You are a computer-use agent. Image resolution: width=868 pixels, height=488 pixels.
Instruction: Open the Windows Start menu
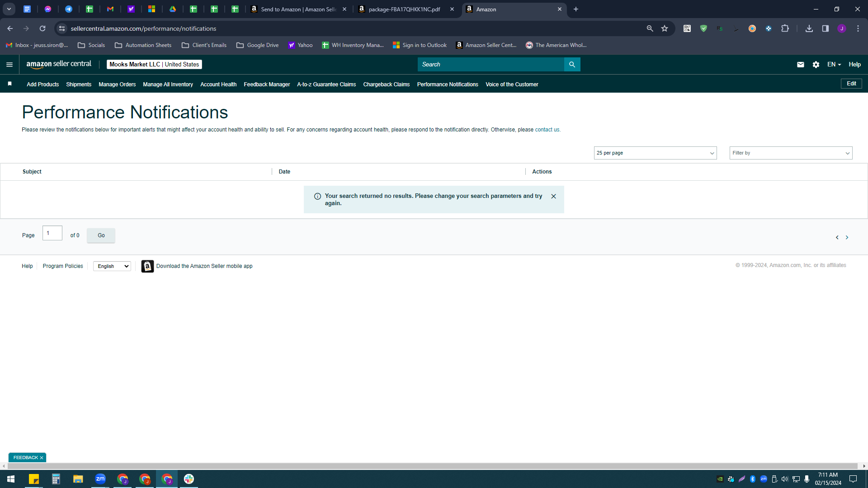pos(11,479)
